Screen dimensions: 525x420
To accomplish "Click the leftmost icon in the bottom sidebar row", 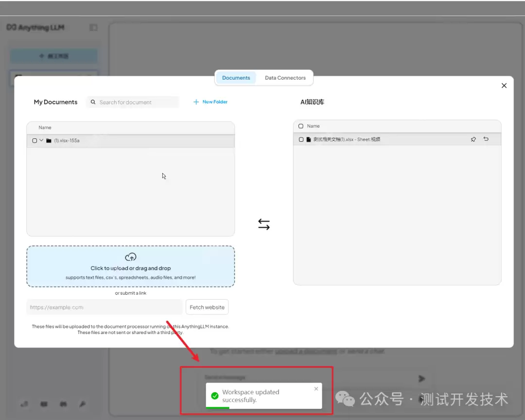I will (24, 404).
